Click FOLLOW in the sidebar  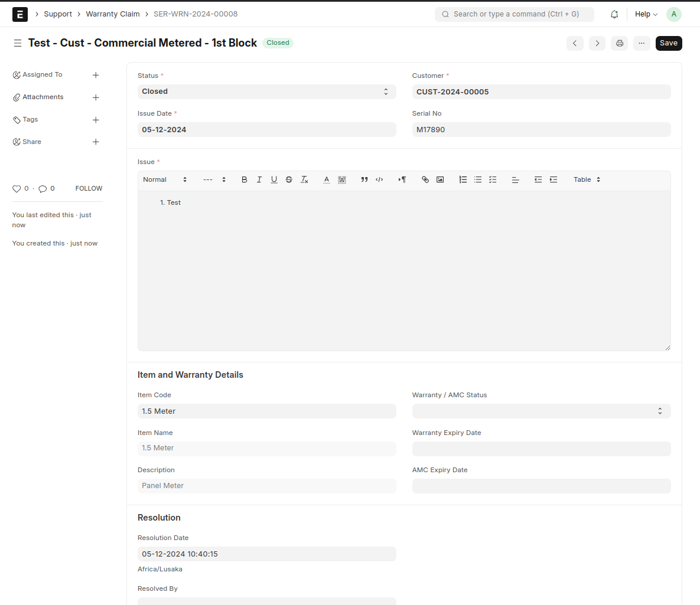pyautogui.click(x=89, y=189)
